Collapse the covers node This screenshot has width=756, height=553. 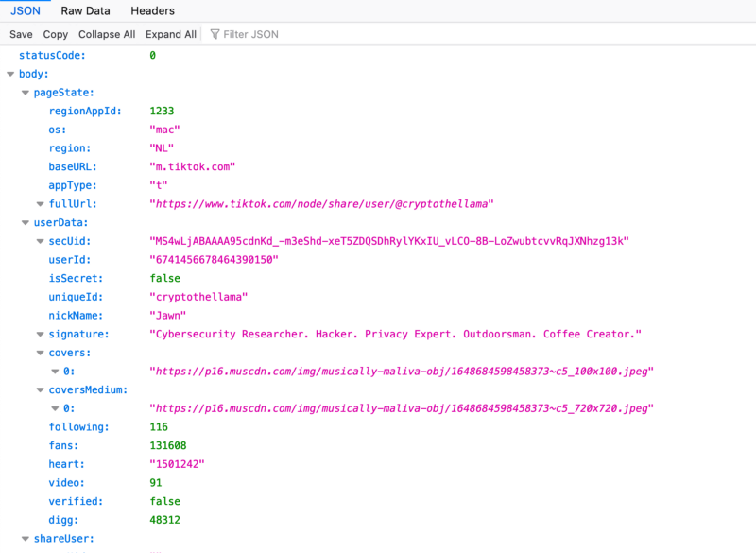pyautogui.click(x=41, y=353)
